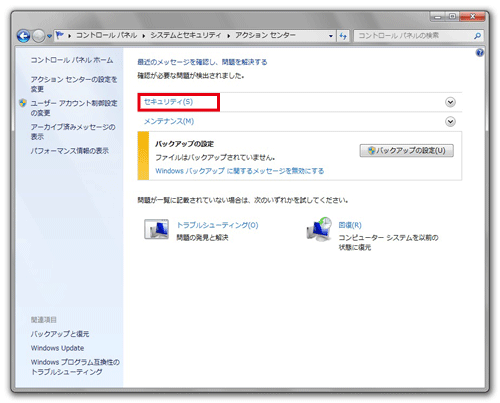Screen dimensions: 500x403
Task: Open アクション センターの設定を変更 link
Action: click(74, 84)
